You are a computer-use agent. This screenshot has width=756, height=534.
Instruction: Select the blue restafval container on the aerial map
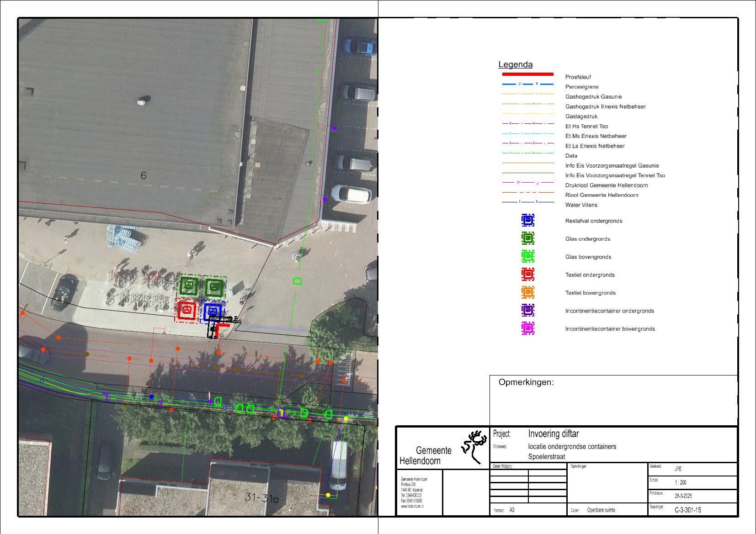point(213,312)
